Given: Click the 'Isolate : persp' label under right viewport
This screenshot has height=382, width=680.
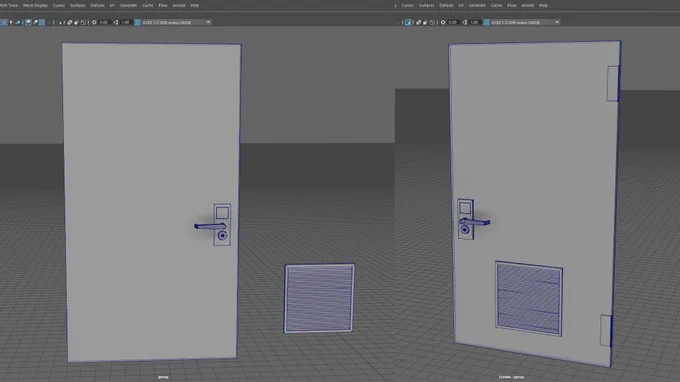Looking at the screenshot, I should [511, 377].
